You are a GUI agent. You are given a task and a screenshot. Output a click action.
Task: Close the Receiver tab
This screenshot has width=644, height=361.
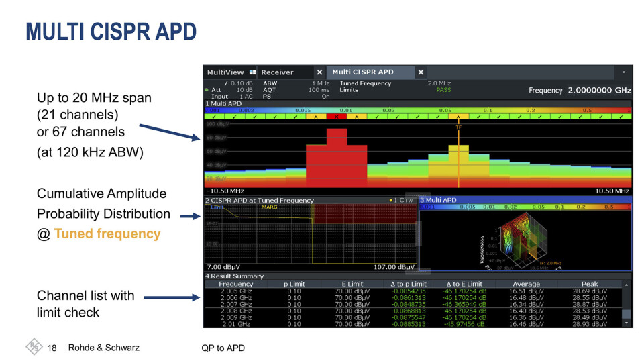coord(319,72)
